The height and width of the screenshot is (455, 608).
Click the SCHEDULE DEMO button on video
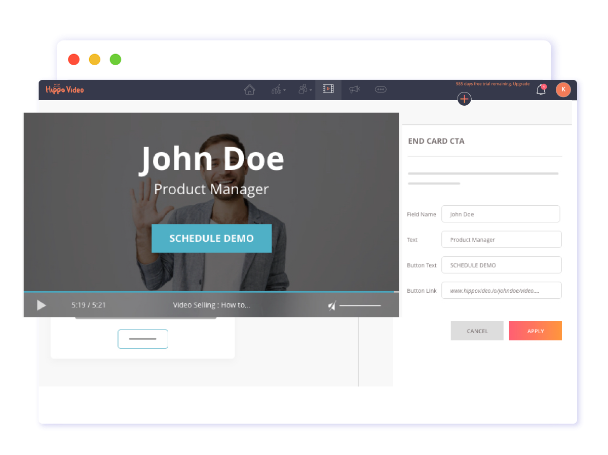click(211, 239)
